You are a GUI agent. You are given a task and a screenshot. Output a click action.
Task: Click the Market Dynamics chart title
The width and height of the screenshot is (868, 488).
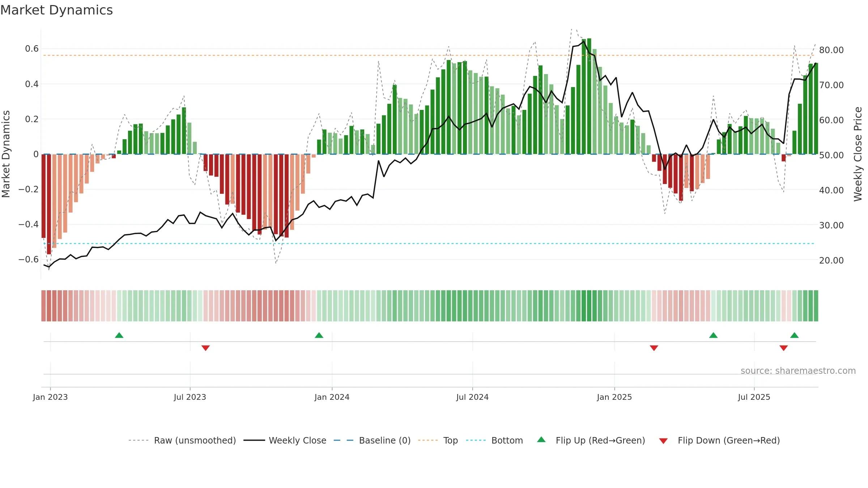coord(56,10)
